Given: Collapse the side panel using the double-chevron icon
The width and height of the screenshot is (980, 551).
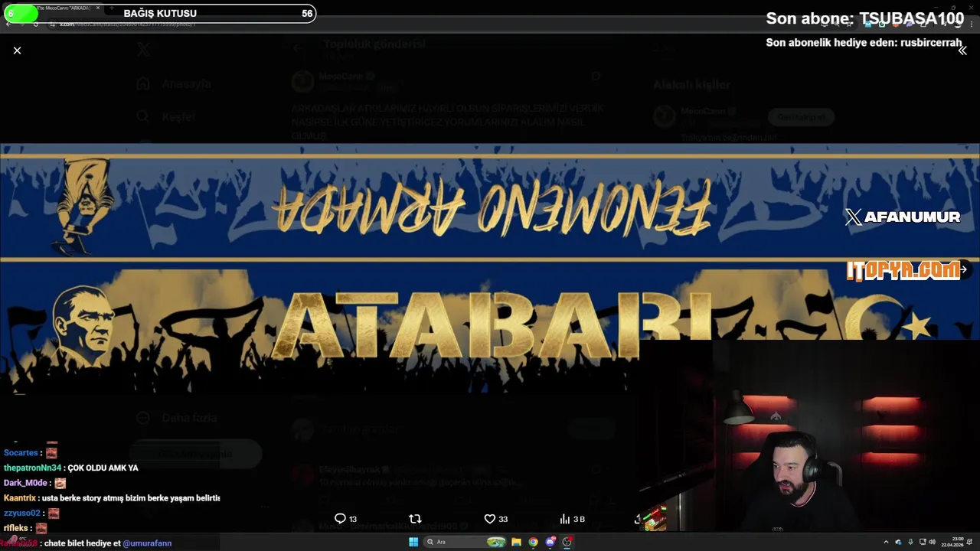Looking at the screenshot, I should tap(962, 51).
